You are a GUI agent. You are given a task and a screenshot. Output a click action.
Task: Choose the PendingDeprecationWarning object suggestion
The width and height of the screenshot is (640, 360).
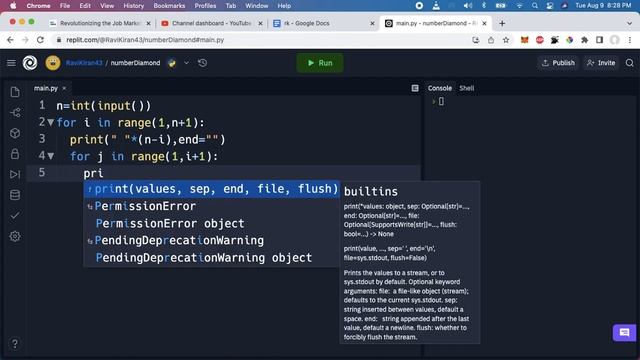[x=211, y=258]
